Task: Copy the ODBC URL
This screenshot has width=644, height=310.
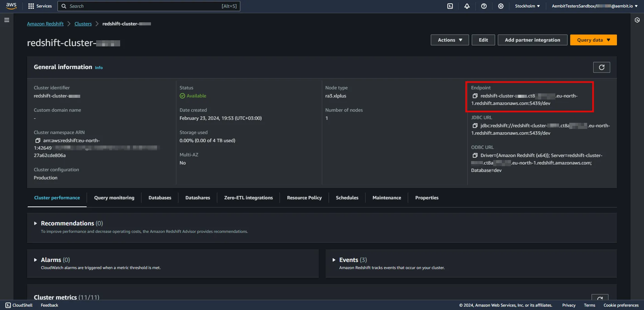Action: (475, 155)
